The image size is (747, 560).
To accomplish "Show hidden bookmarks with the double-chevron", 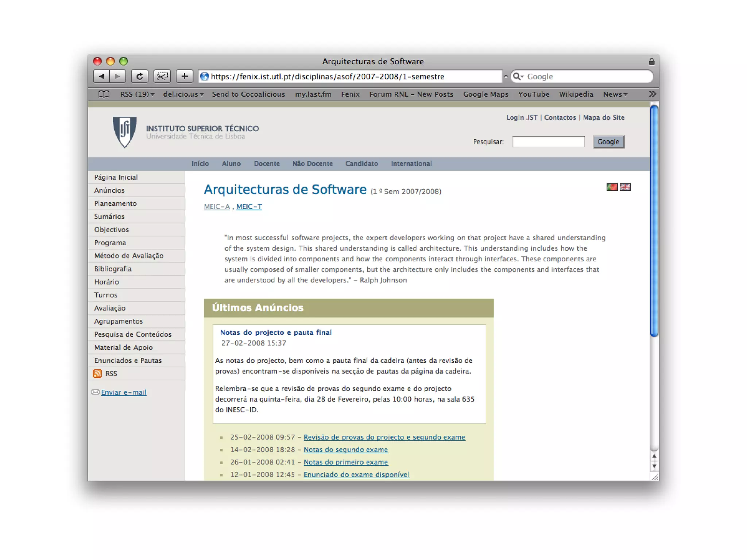I will click(x=652, y=94).
